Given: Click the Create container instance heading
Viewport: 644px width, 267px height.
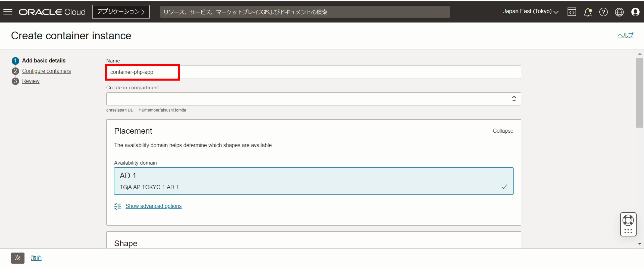Looking at the screenshot, I should [71, 36].
